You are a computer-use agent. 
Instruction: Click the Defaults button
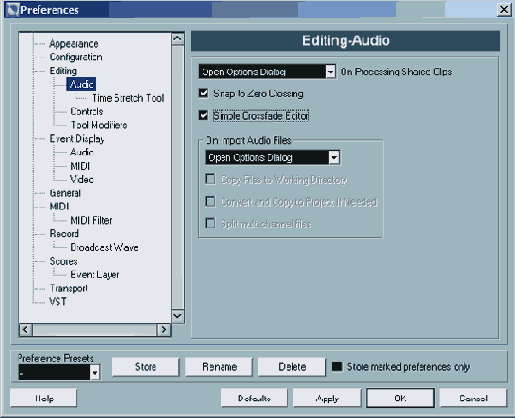tap(254, 398)
